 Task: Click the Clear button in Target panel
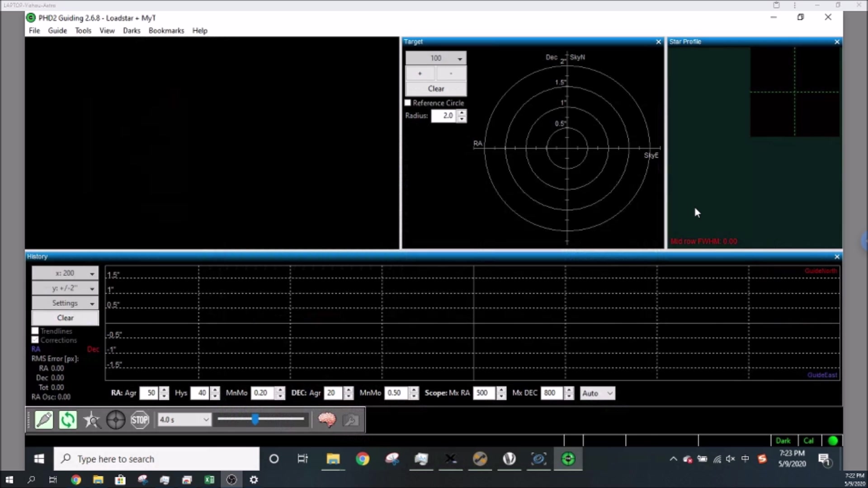[x=436, y=88]
